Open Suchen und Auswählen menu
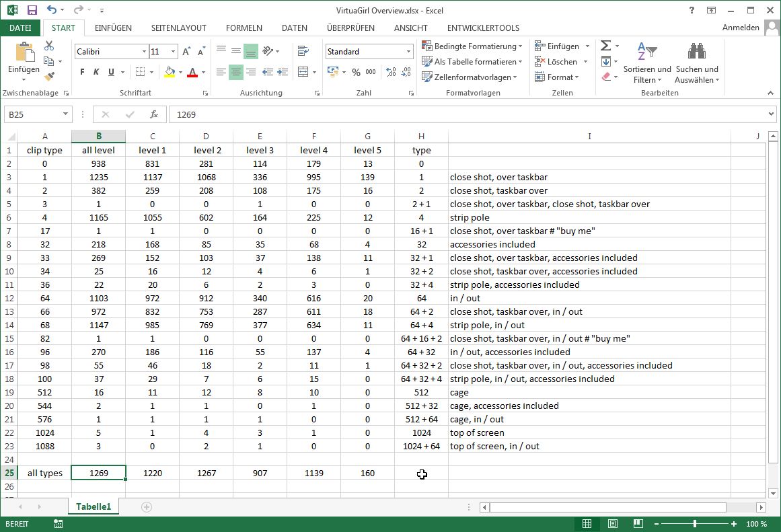The image size is (781, 532). click(x=697, y=63)
